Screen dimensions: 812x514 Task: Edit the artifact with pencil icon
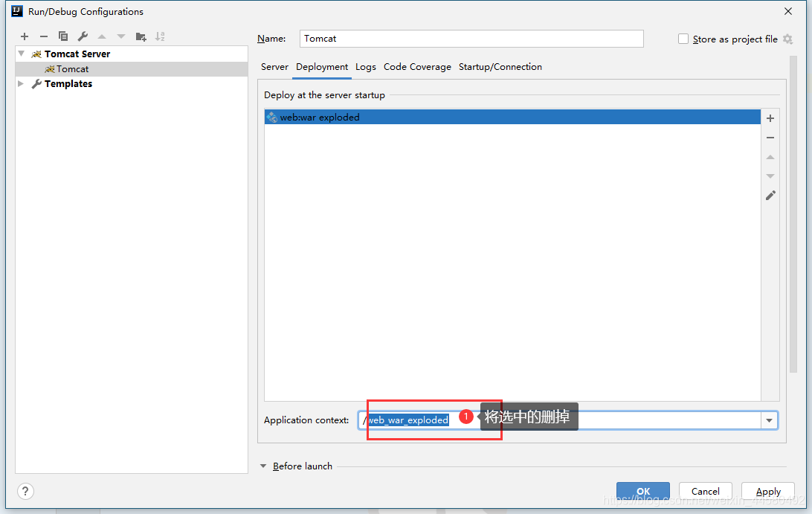pyautogui.click(x=770, y=196)
